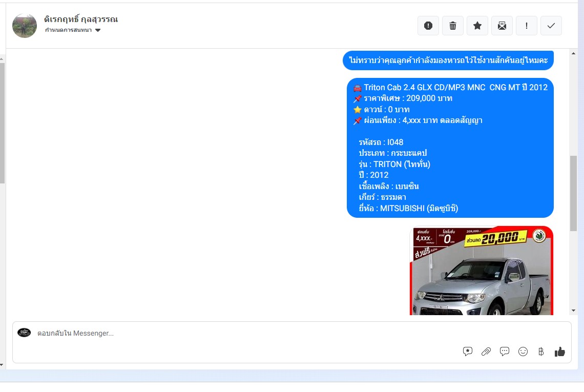The image size is (584, 392).
Task: Click chat scrollbar up arrow
Action: 573,54
